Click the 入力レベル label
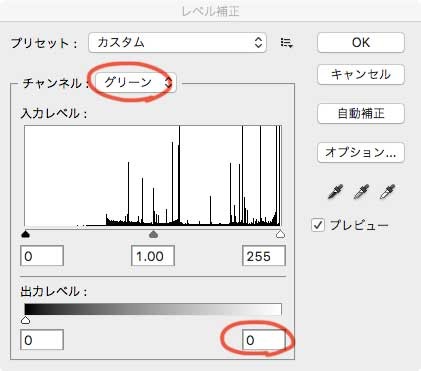 53,114
